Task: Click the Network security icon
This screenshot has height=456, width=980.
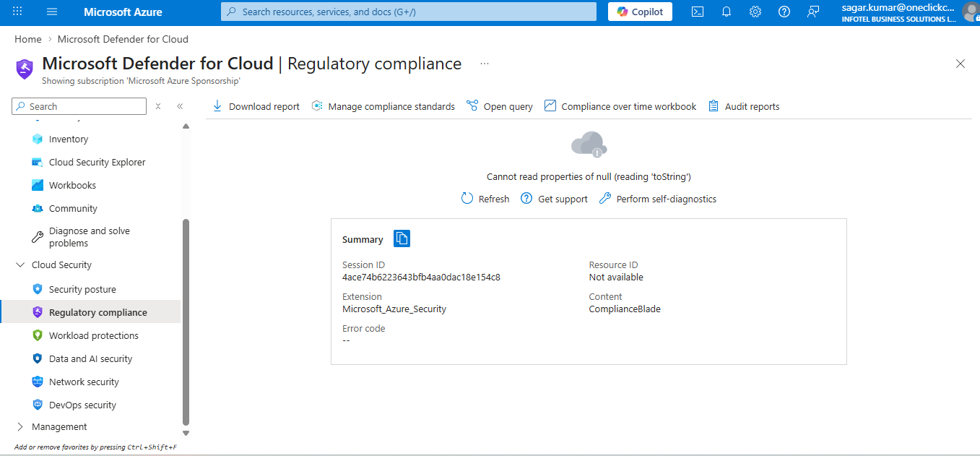Action: click(x=38, y=382)
